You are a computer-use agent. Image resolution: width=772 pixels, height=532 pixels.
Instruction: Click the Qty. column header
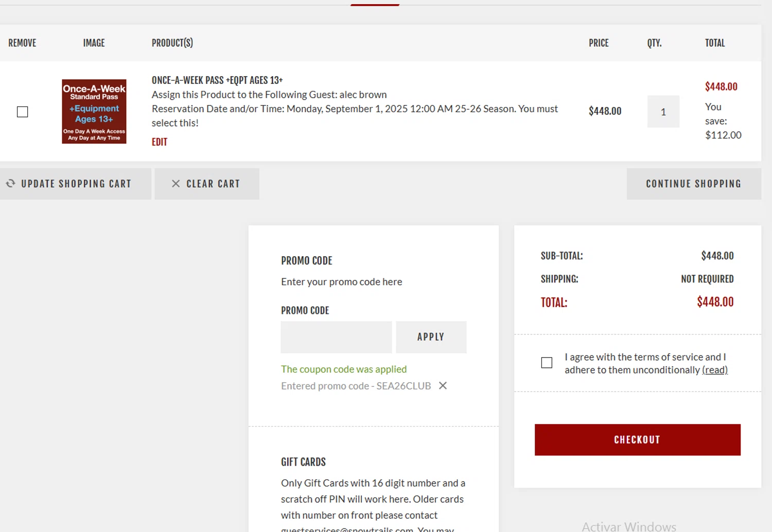tap(655, 43)
